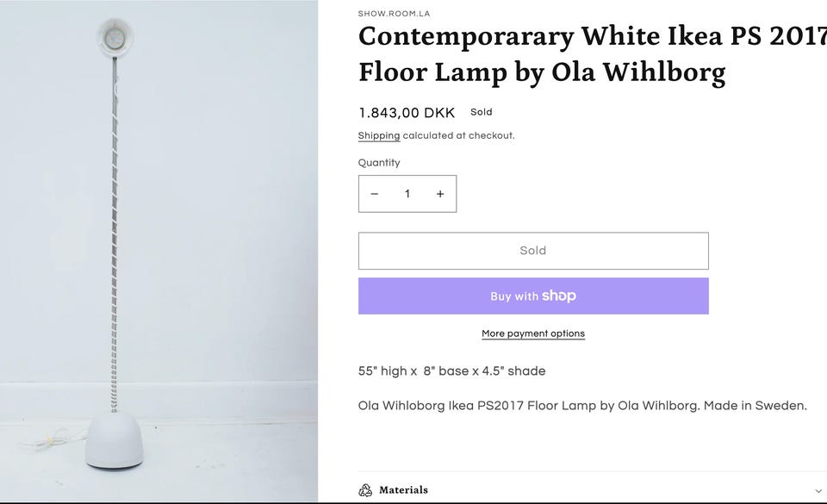Open the Materials accordion label

403,490
